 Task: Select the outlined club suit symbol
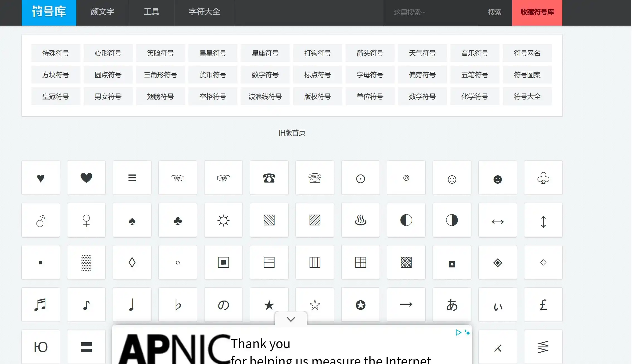543,178
